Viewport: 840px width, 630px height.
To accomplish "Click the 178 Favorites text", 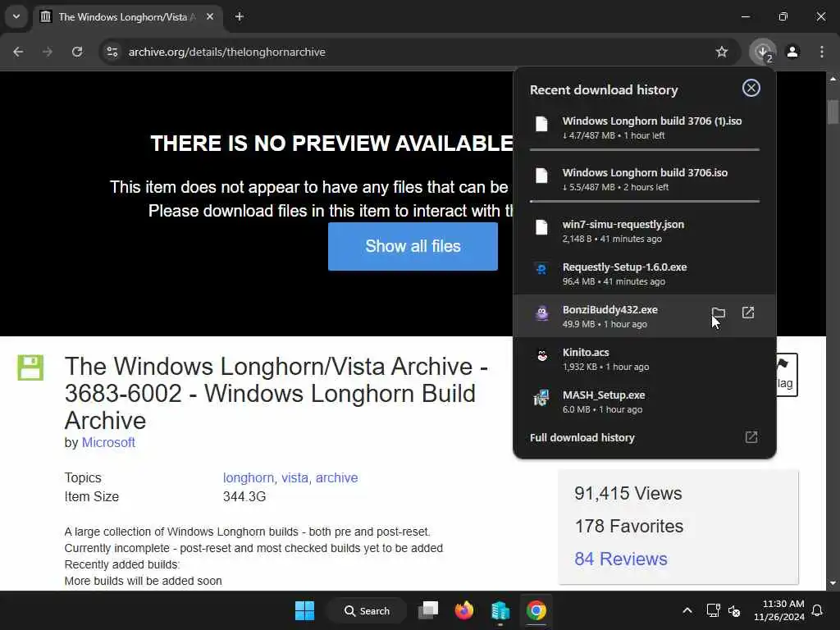I will pyautogui.click(x=629, y=526).
